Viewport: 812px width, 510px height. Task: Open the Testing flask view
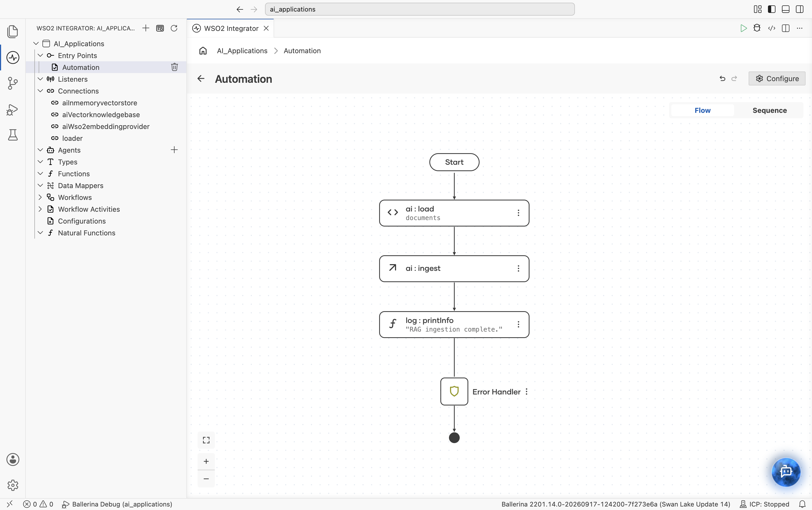(x=13, y=135)
